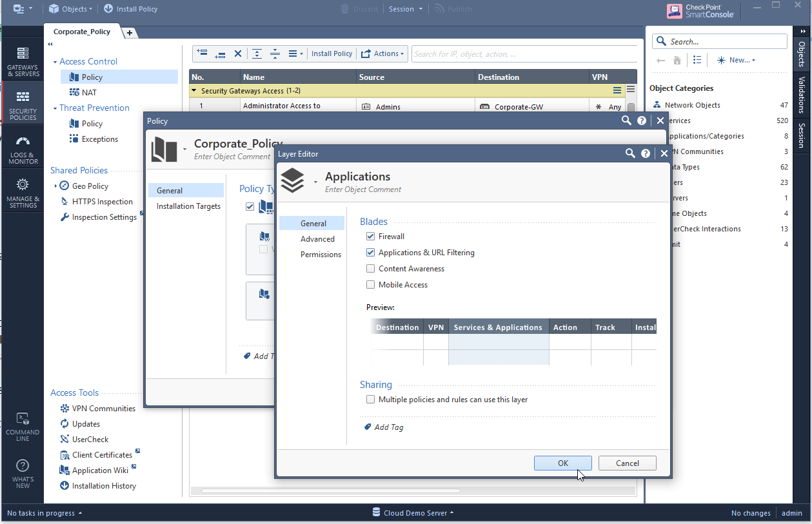Collapse the Security Gateways Access section
This screenshot has height=524, width=812.
pyautogui.click(x=195, y=92)
